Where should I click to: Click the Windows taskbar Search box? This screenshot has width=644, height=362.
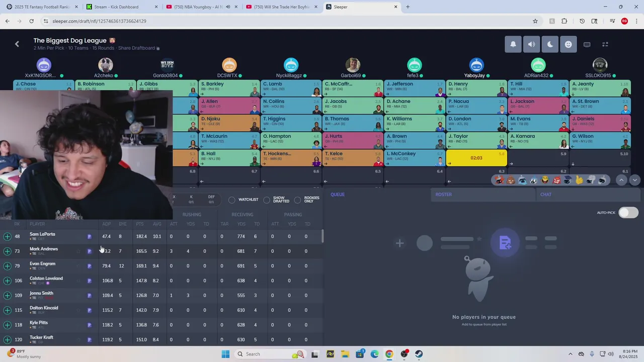tap(270, 354)
